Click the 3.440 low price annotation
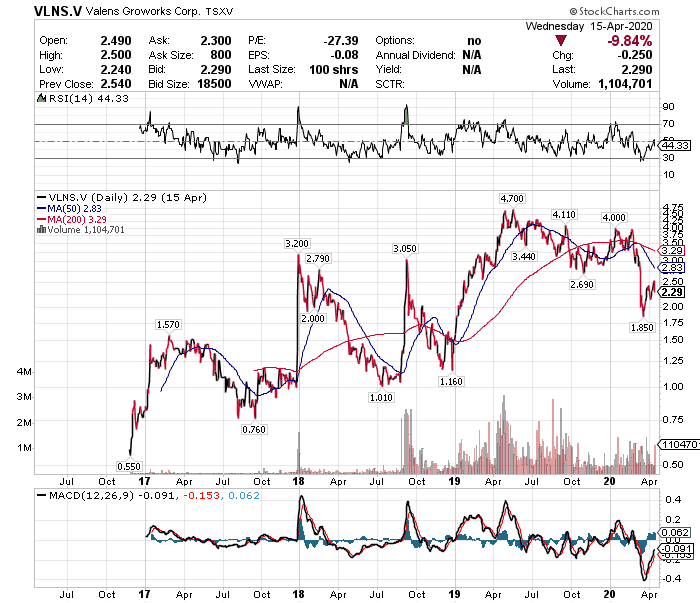 (524, 256)
